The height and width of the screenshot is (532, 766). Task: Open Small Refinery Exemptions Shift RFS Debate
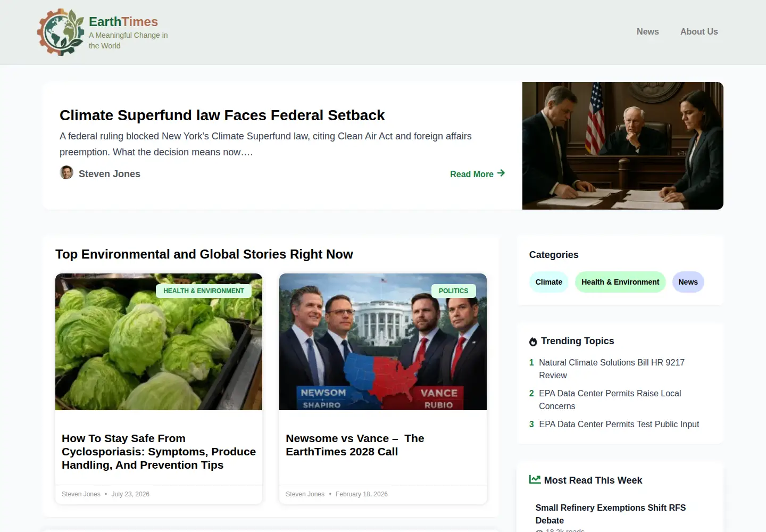pyautogui.click(x=611, y=514)
